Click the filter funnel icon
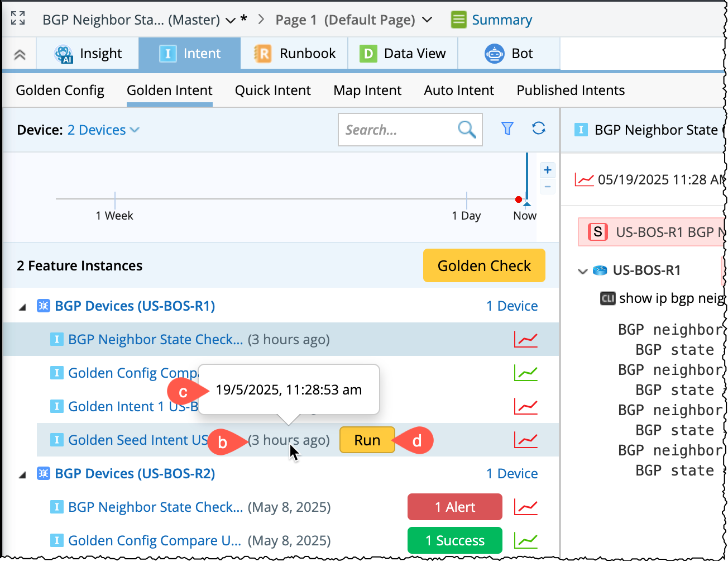 pyautogui.click(x=507, y=129)
